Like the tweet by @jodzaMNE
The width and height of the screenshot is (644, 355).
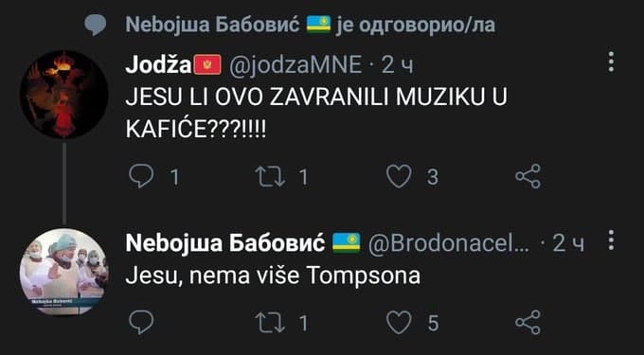click(400, 176)
